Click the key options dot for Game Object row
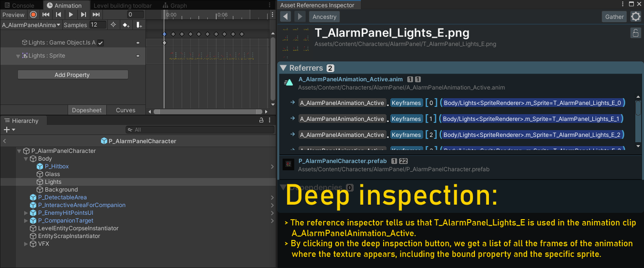The height and width of the screenshot is (268, 644). pos(138,42)
